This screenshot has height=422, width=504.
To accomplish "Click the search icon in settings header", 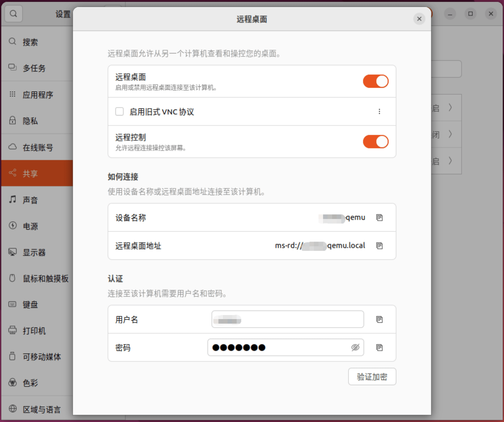I will click(14, 14).
